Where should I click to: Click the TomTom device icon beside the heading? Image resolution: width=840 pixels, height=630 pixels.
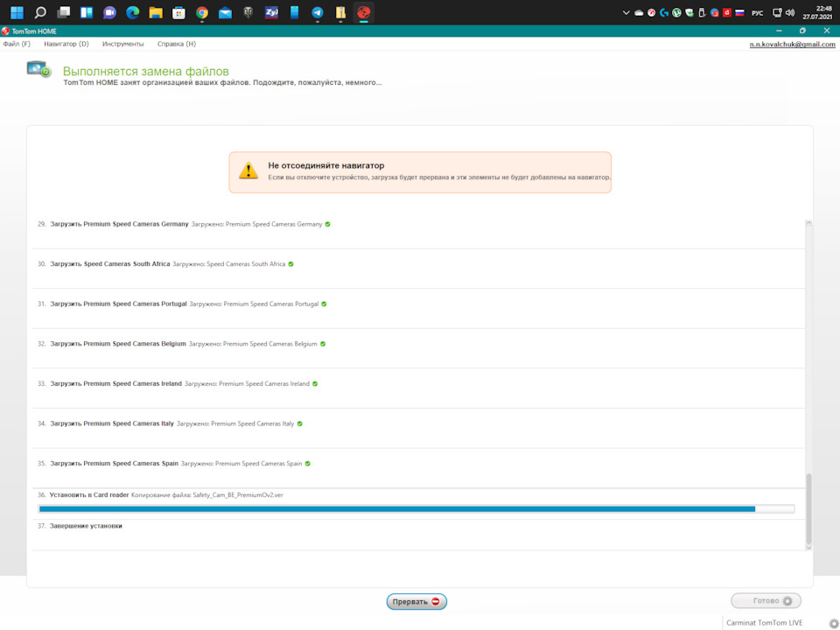pyautogui.click(x=39, y=69)
